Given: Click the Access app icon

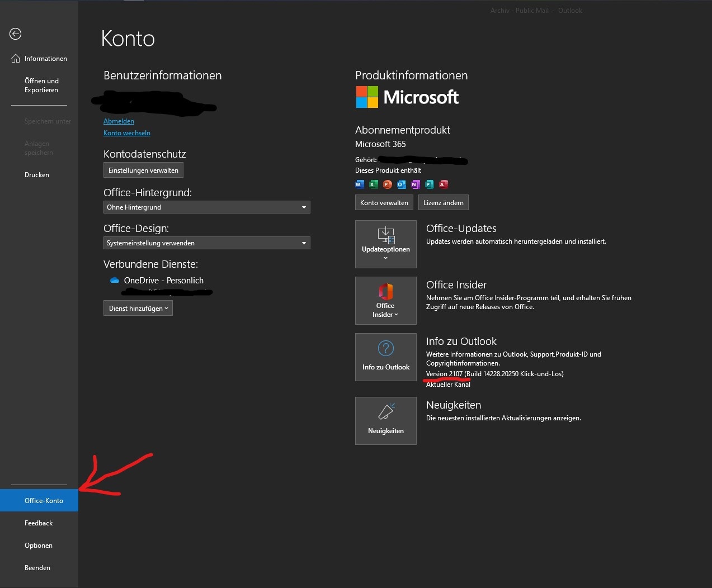Looking at the screenshot, I should [444, 184].
